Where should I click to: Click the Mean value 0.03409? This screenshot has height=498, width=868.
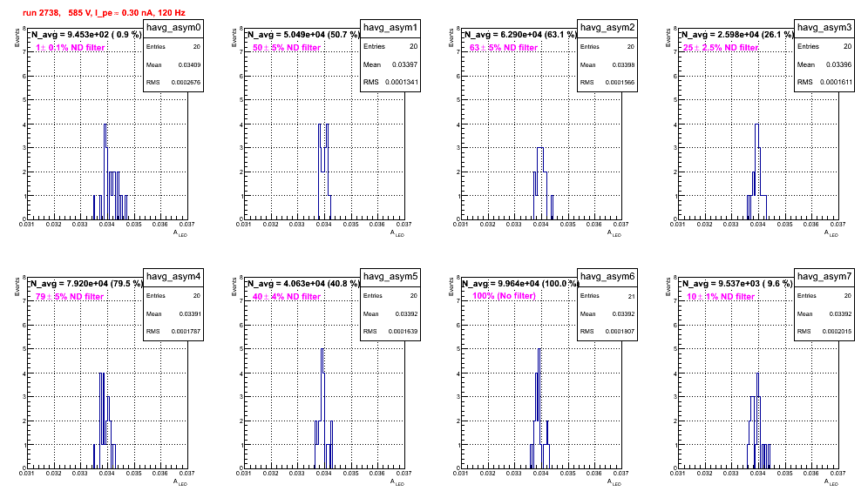pos(189,64)
